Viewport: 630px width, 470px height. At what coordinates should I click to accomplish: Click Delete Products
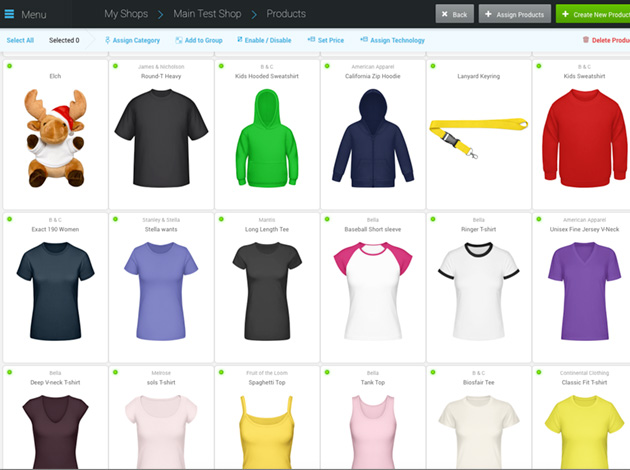click(606, 40)
